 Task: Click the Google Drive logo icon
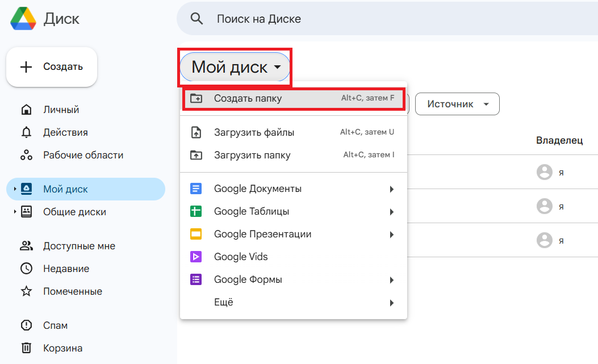(23, 19)
